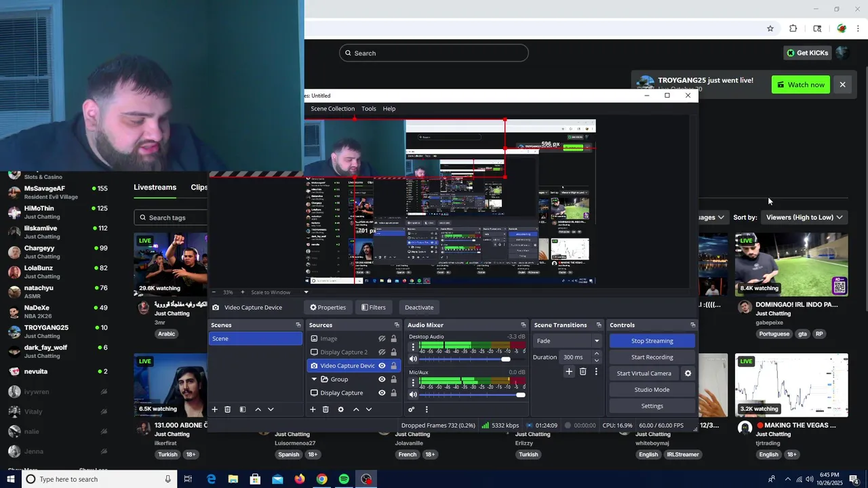Open Firefox from the taskbar
This screenshot has height=488, width=868.
(300, 479)
